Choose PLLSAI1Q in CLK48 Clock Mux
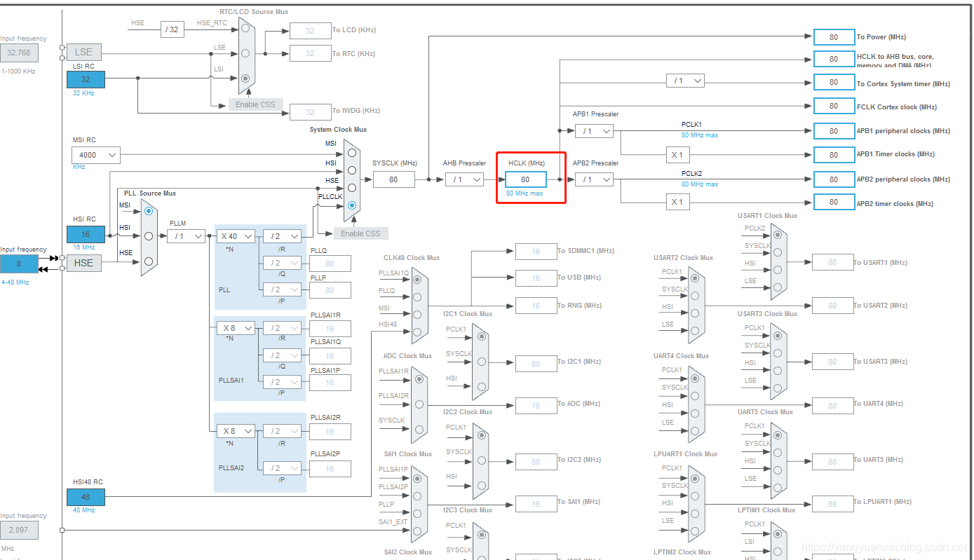This screenshot has height=560, width=974. [x=418, y=279]
